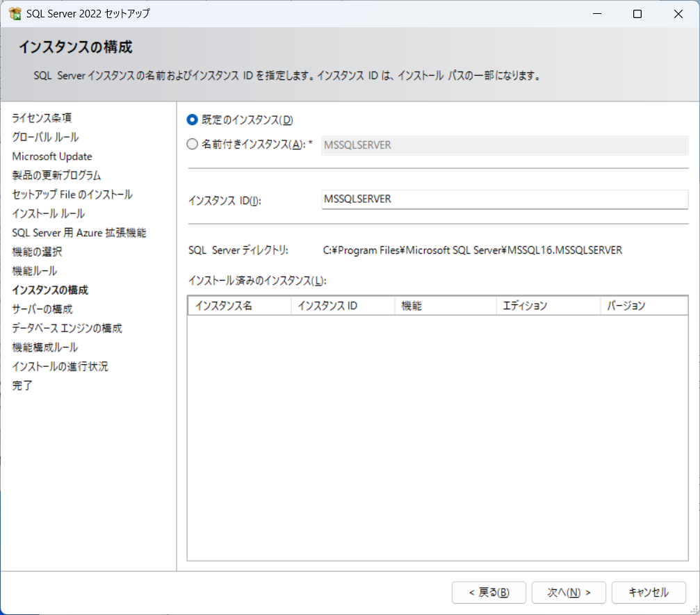Click the インスタンス ID column header
The height and width of the screenshot is (615, 700).
click(x=342, y=306)
